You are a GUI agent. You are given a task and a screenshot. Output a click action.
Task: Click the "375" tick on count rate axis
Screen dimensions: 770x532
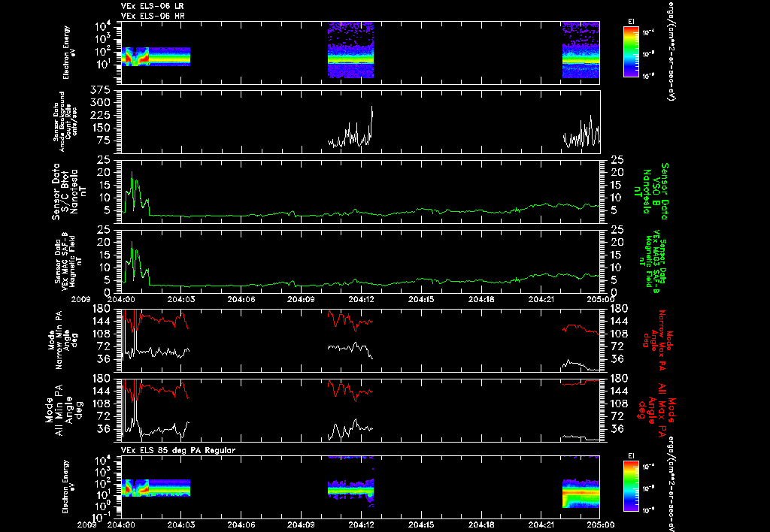point(100,90)
